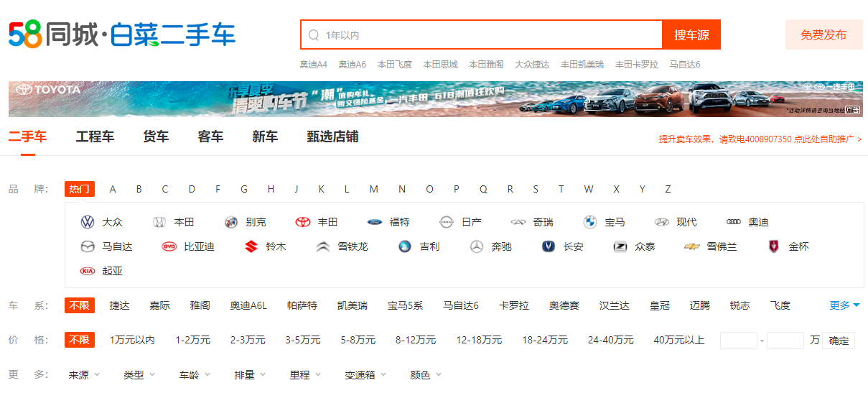Choose the 奥迪A6L car series
Screen dimensions: 868x393
click(x=248, y=305)
